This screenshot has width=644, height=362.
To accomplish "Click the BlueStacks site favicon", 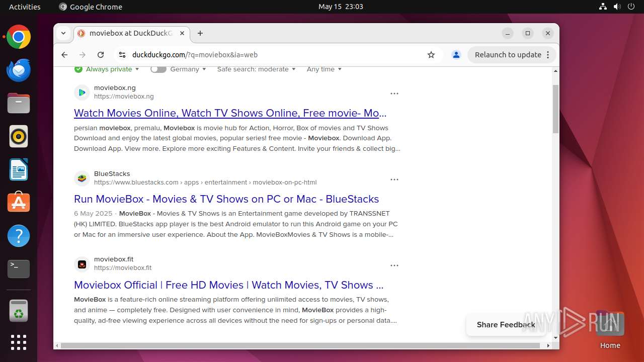I will click(x=82, y=178).
